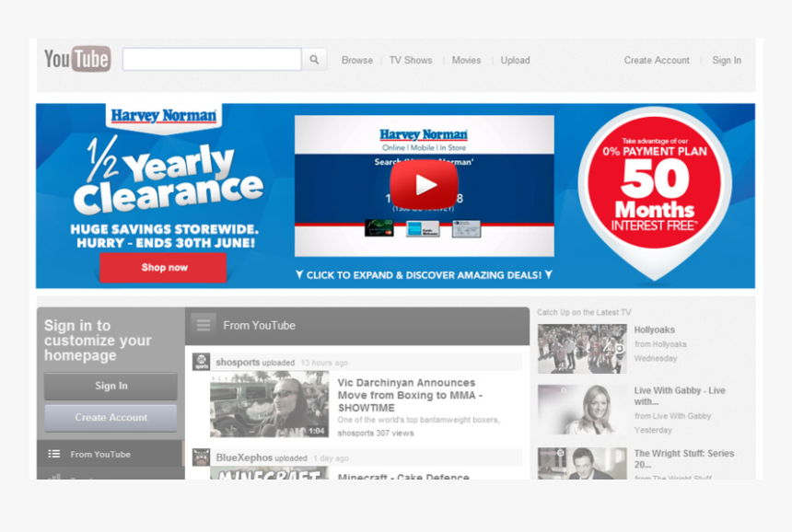The width and height of the screenshot is (792, 532).
Task: Click the search magnifier button
Action: click(314, 60)
